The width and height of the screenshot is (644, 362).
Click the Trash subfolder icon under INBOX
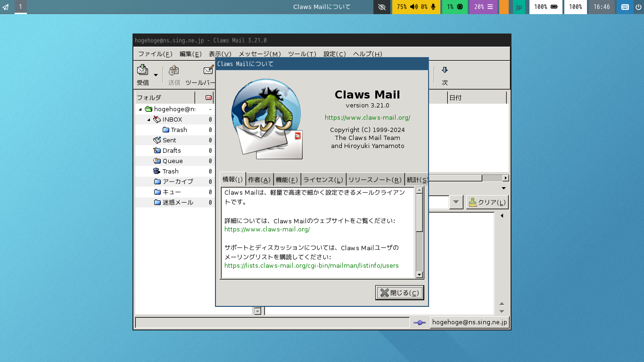tap(166, 130)
